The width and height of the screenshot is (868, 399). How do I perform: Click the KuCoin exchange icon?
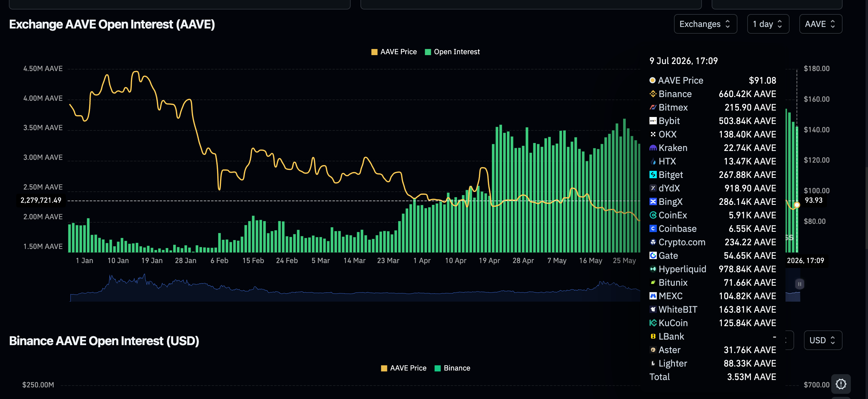pyautogui.click(x=653, y=323)
